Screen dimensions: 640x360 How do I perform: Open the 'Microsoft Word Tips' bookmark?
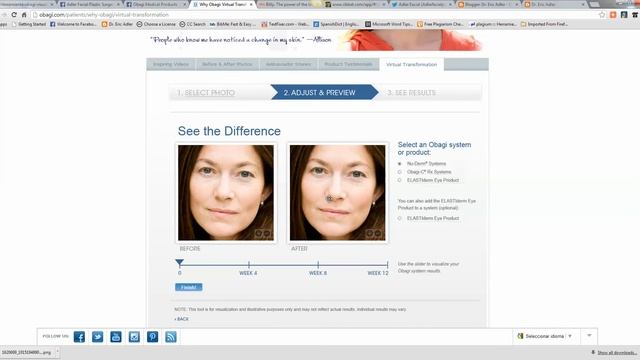click(x=389, y=24)
